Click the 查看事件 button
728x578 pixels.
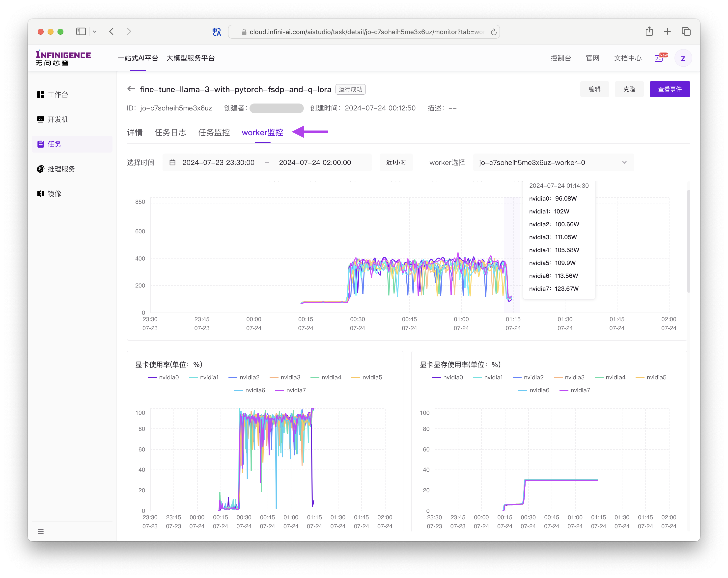670,89
